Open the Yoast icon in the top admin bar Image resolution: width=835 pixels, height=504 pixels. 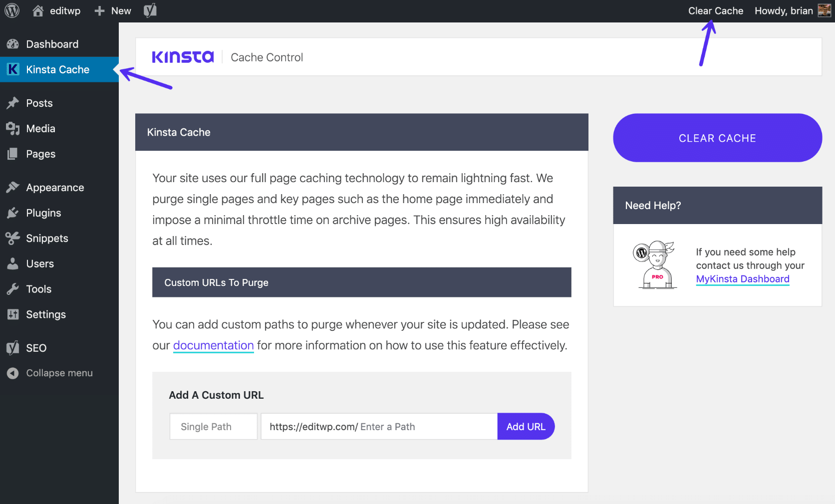(149, 10)
